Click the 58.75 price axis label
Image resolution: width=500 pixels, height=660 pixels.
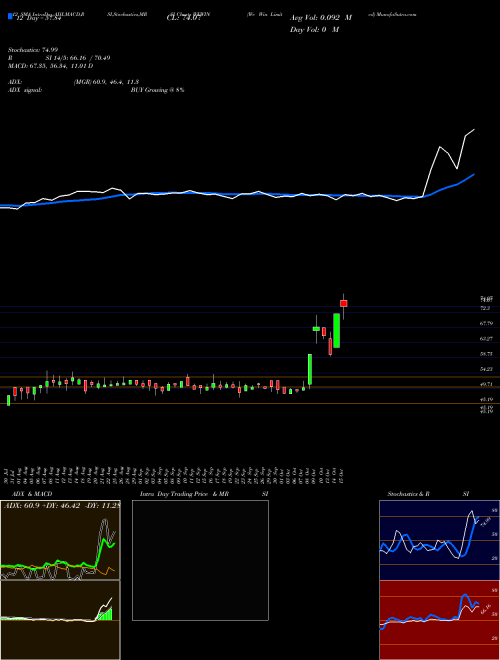(487, 354)
